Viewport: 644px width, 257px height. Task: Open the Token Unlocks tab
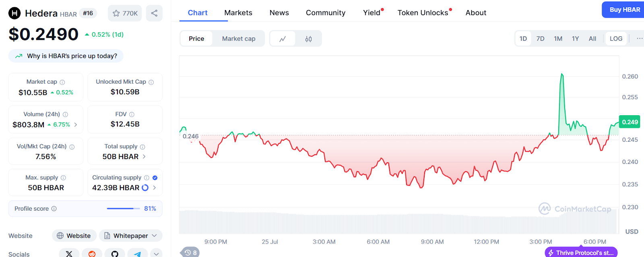pyautogui.click(x=423, y=12)
